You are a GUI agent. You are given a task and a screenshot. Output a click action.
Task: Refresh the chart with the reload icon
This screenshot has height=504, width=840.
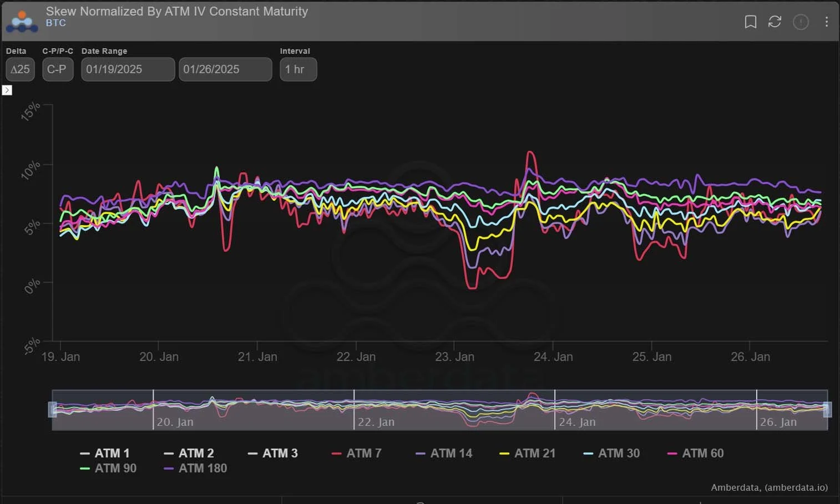[x=775, y=22]
